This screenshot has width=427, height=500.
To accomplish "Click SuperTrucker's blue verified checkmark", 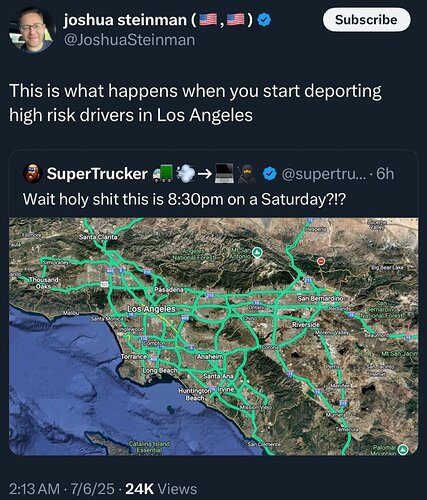I will tap(269, 174).
